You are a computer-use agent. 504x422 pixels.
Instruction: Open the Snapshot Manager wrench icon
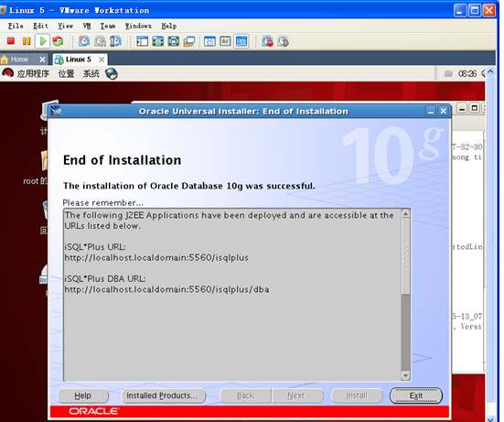pos(115,41)
